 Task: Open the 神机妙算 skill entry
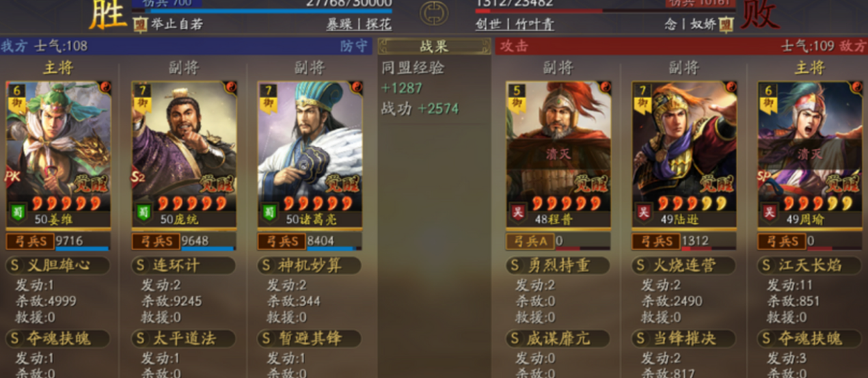tap(309, 265)
